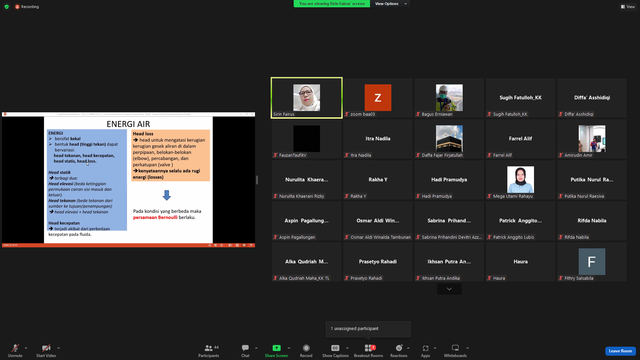Expand the arrow beside Whiteboards
The height and width of the screenshot is (360, 640).
coord(467,348)
